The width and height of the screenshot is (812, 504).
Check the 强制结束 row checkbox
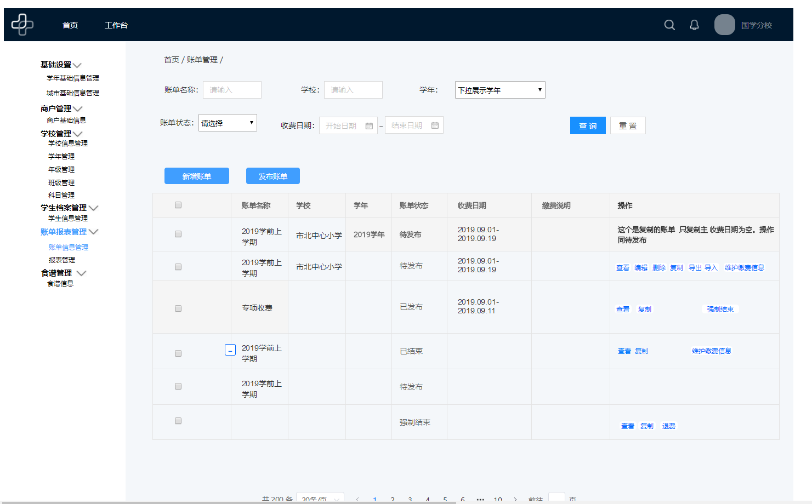click(178, 421)
